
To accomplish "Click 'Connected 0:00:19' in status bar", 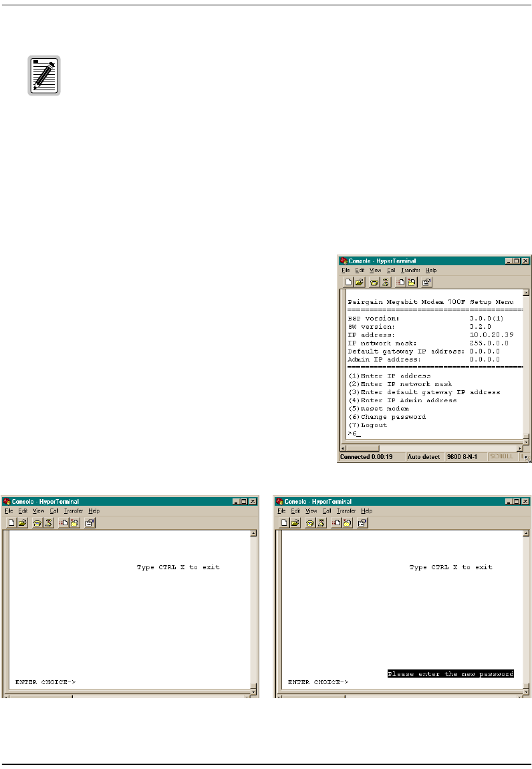I will (366, 457).
